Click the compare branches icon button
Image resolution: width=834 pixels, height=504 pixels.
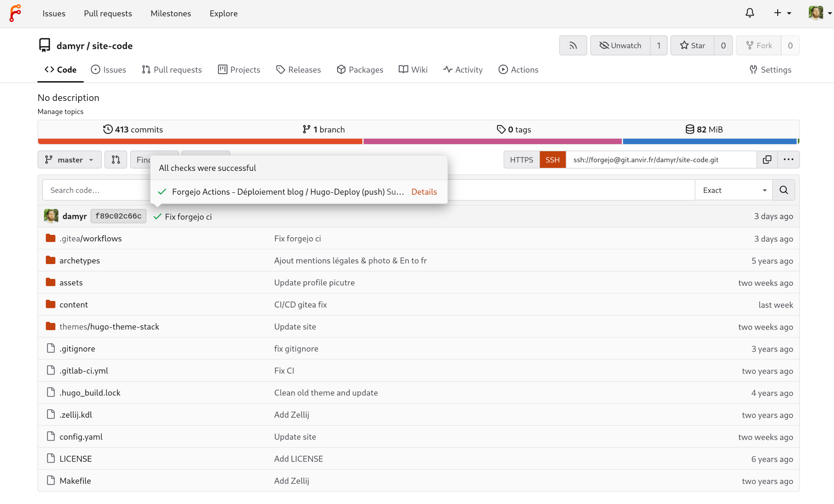[116, 160]
